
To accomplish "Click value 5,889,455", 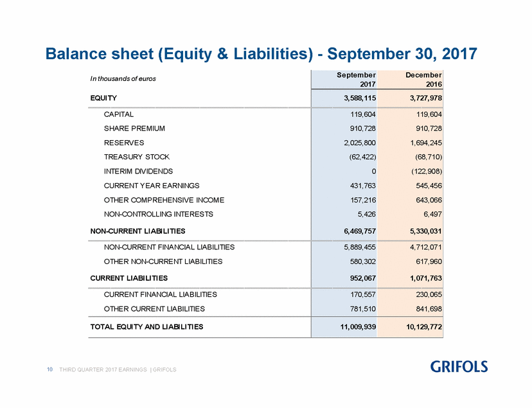I will [x=360, y=247].
